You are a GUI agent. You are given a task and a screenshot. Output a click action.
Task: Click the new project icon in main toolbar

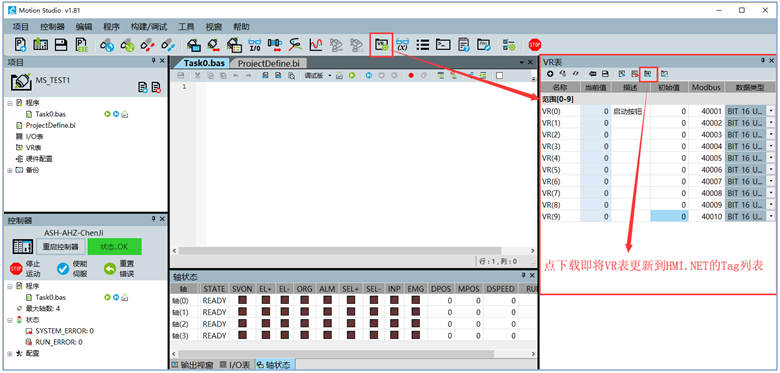click(x=20, y=45)
